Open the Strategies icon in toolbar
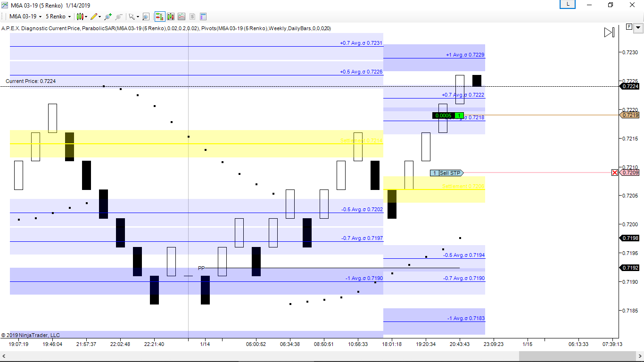Image resolution: width=644 pixels, height=362 pixels. 182,16
